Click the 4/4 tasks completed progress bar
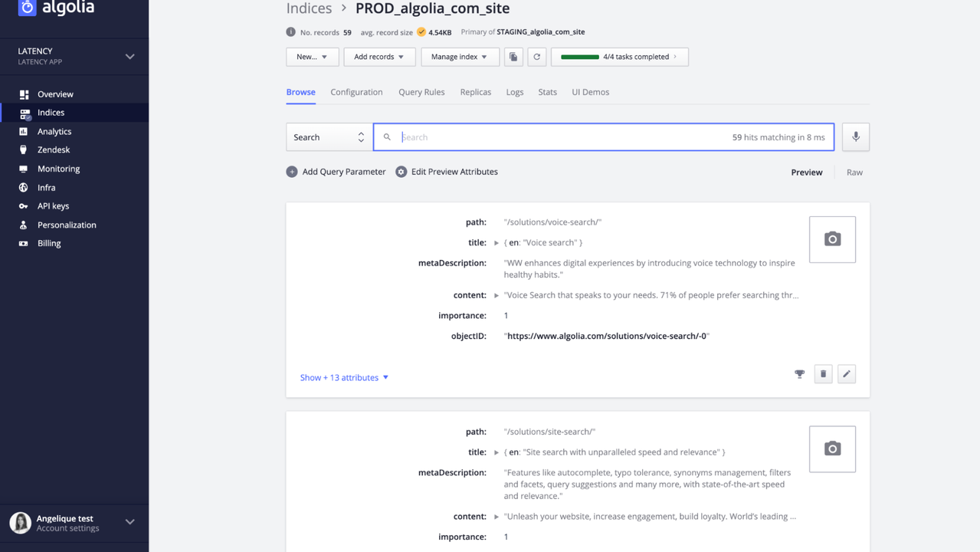The height and width of the screenshot is (552, 980). 619,57
